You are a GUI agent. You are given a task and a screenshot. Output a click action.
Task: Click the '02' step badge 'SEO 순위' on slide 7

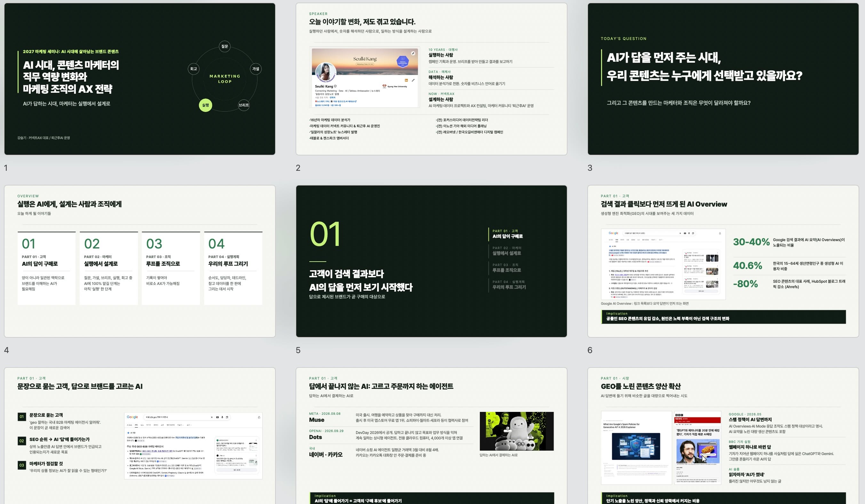[x=22, y=441]
